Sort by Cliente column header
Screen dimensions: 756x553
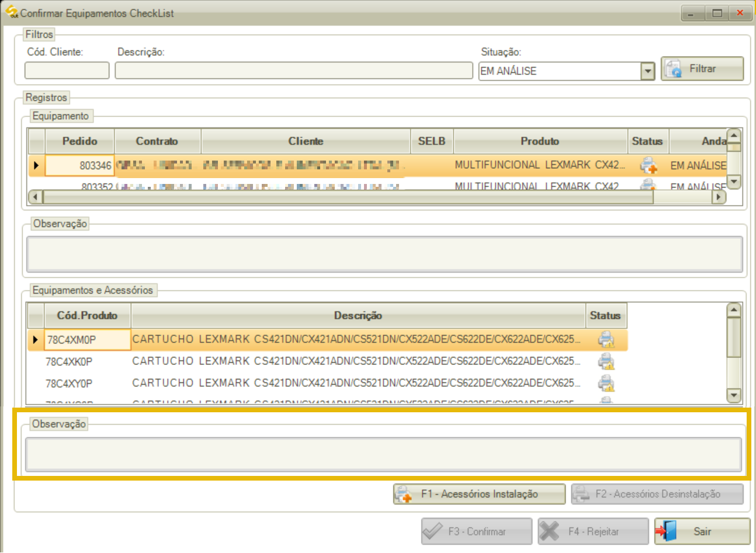306,141
